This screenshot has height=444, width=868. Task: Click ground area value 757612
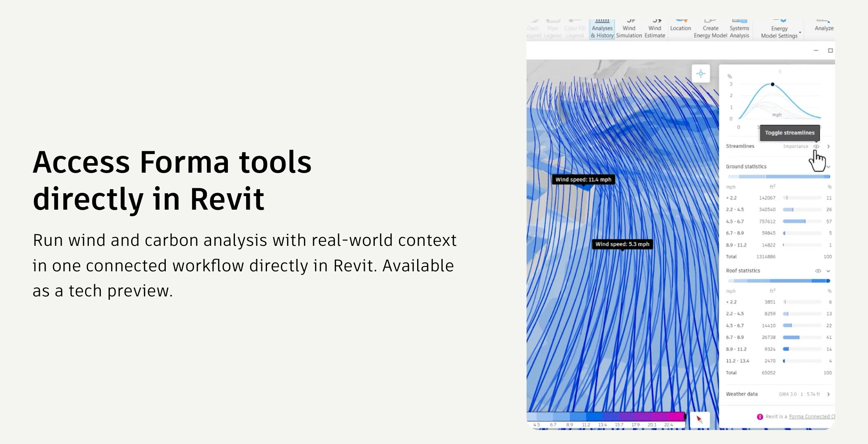click(x=767, y=222)
